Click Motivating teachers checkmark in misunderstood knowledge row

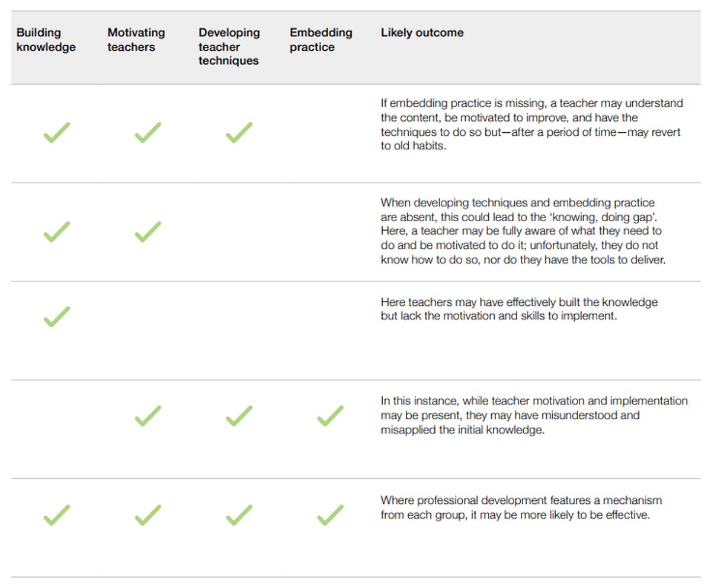click(148, 416)
